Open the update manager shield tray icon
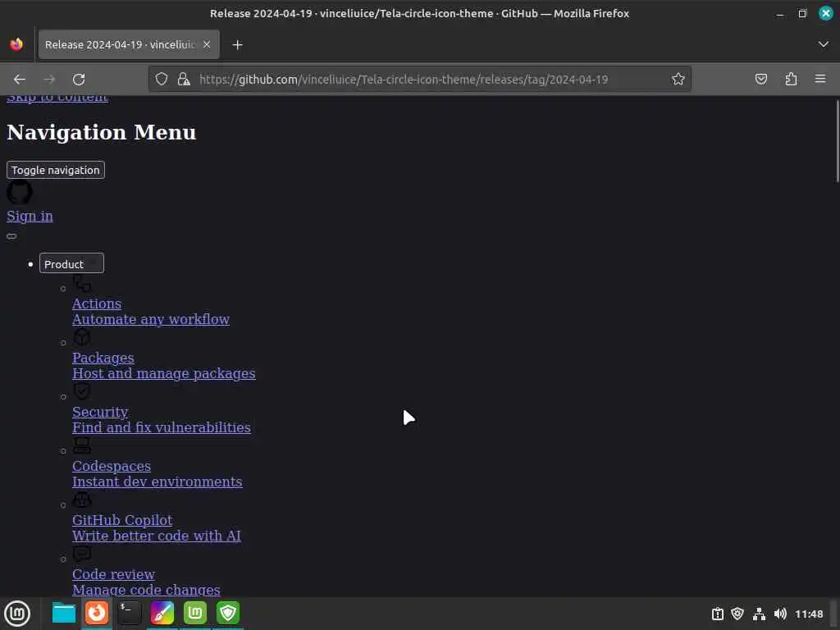 [737, 614]
